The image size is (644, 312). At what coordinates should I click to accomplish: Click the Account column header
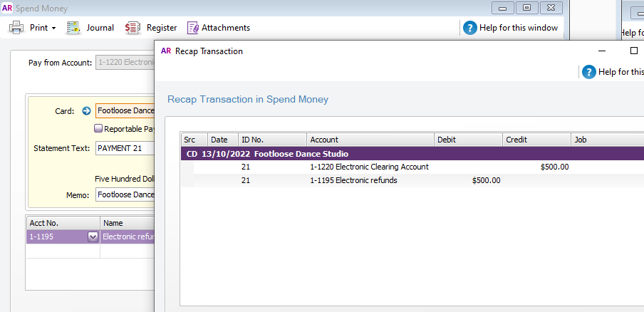click(x=370, y=140)
